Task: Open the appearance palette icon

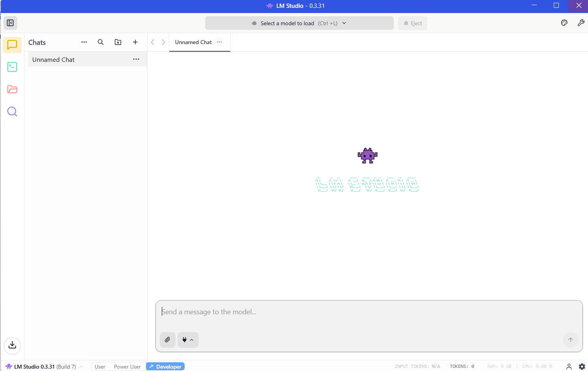Action: coord(564,23)
